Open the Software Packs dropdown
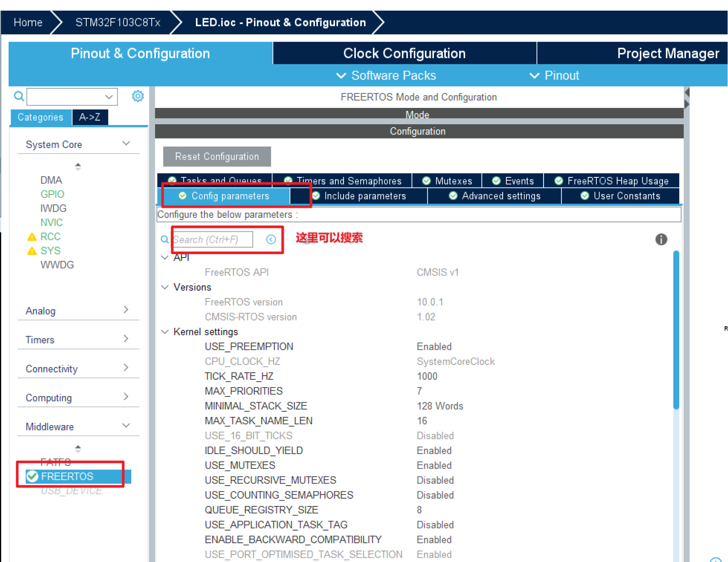Image resolution: width=728 pixels, height=562 pixels. coord(386,76)
